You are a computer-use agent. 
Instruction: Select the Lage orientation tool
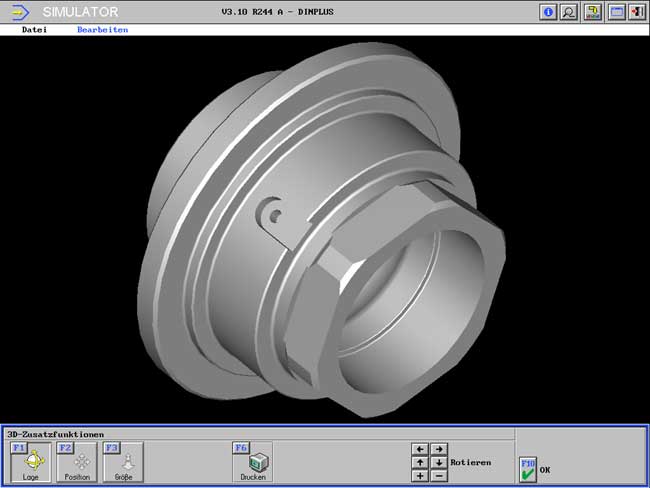click(31, 462)
